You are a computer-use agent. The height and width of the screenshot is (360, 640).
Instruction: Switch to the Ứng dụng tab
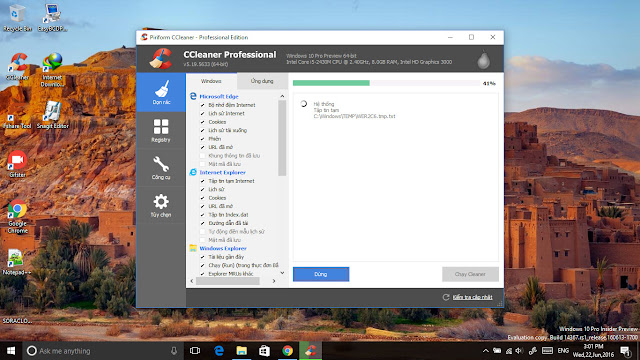(262, 81)
